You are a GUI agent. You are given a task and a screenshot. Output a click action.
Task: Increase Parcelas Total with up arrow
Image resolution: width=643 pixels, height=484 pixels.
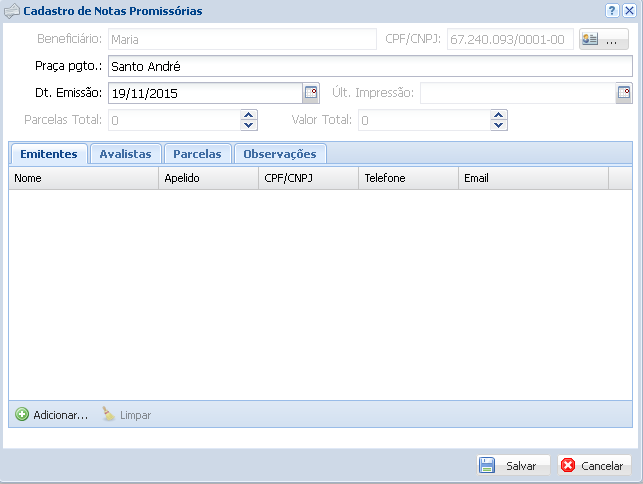(x=249, y=115)
